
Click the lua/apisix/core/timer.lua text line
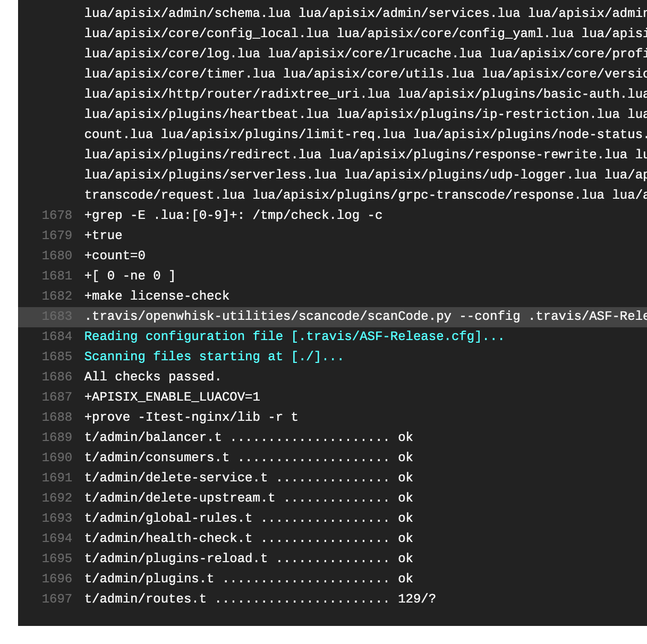coord(365,74)
